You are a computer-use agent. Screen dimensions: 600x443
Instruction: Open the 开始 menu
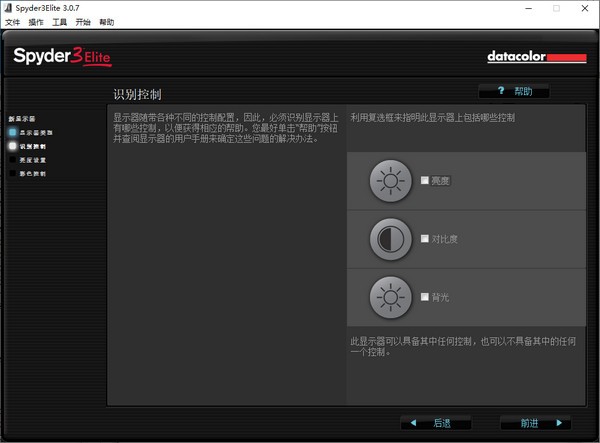[x=83, y=22]
